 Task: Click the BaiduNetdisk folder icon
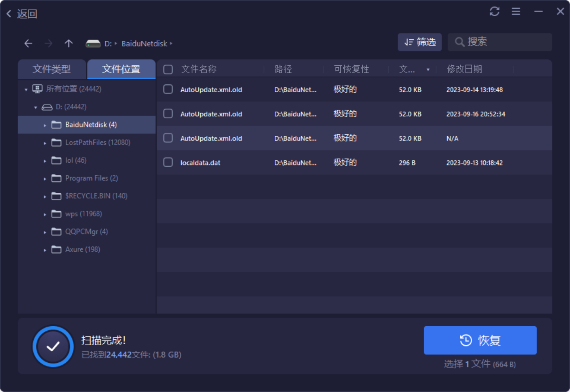point(57,125)
